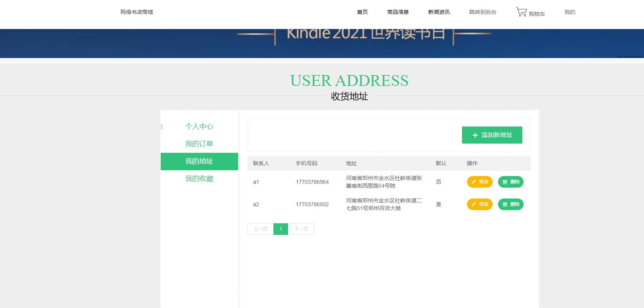Viewport: 644px width, 308px height.
Task: Open 新闻资讯 nav item
Action: point(439,12)
